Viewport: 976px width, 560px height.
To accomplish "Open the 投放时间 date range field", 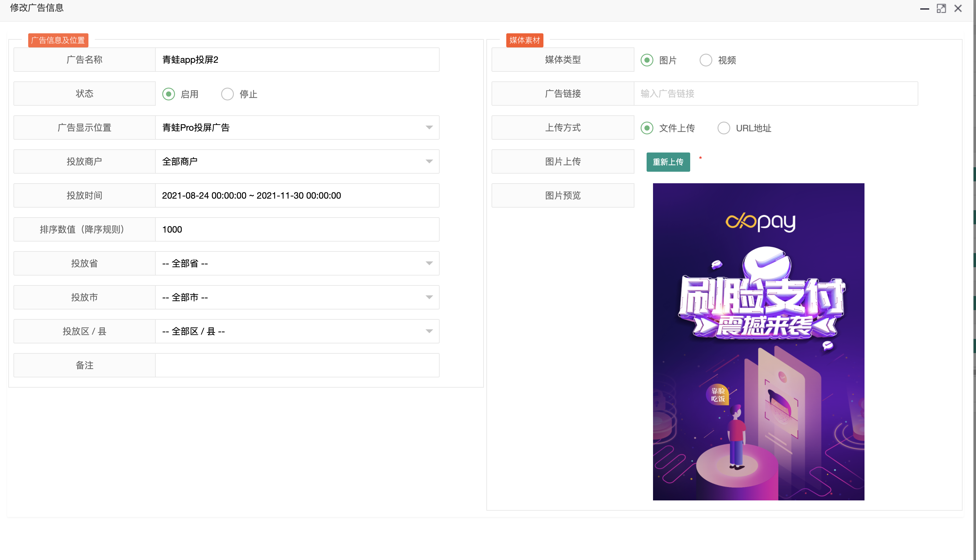I will [297, 195].
